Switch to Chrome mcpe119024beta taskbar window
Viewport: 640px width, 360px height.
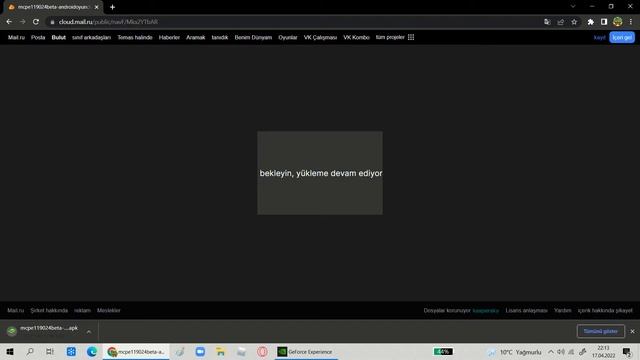pyautogui.click(x=136, y=351)
